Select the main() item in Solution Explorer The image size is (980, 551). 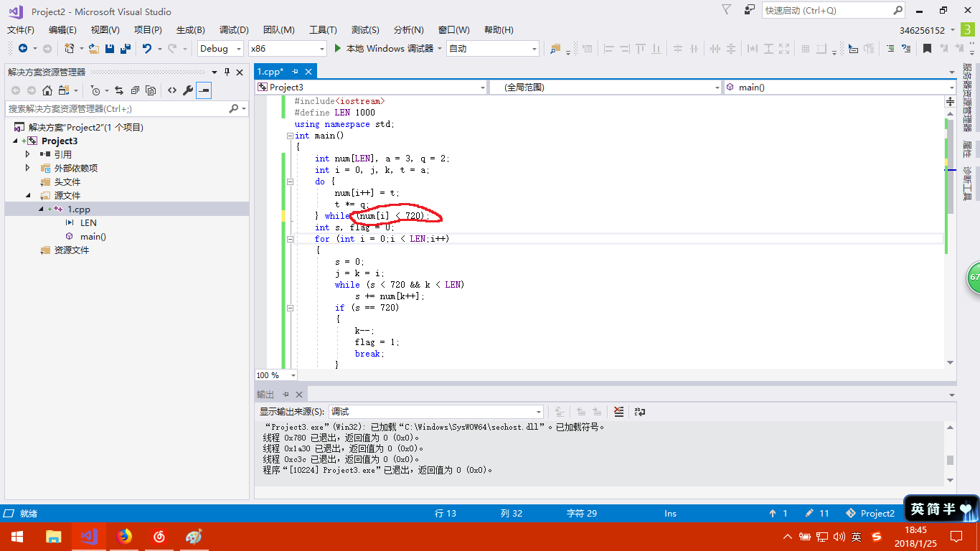tap(93, 236)
